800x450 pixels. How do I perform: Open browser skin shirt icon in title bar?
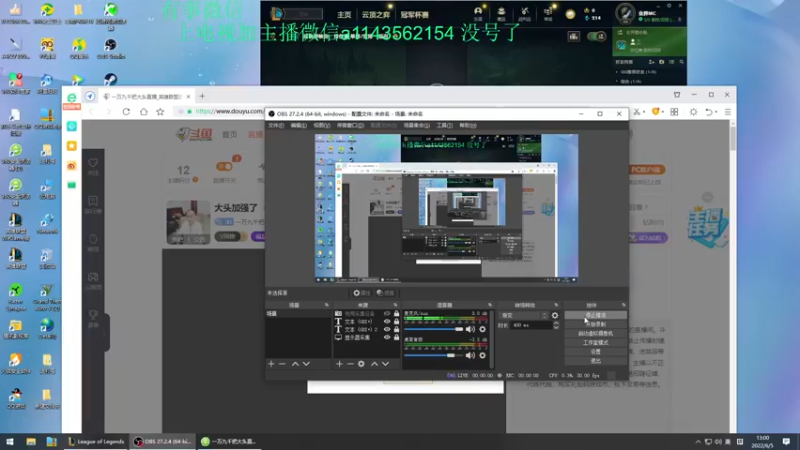(x=677, y=95)
